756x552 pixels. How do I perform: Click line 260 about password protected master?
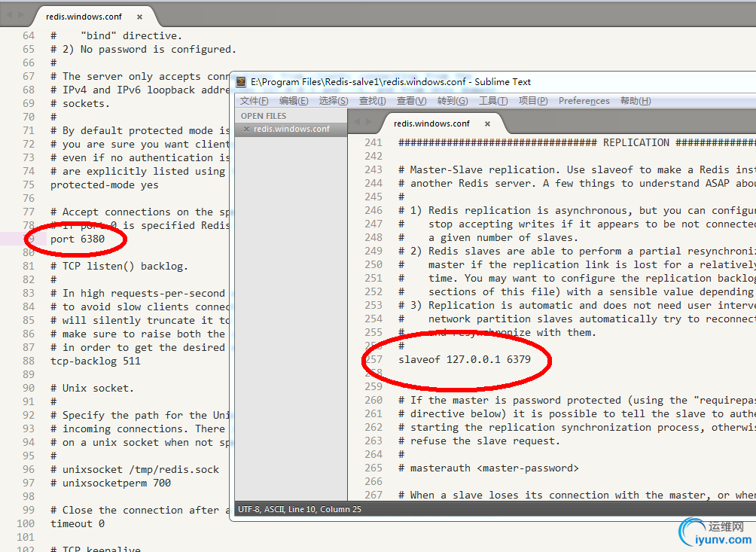(577, 400)
